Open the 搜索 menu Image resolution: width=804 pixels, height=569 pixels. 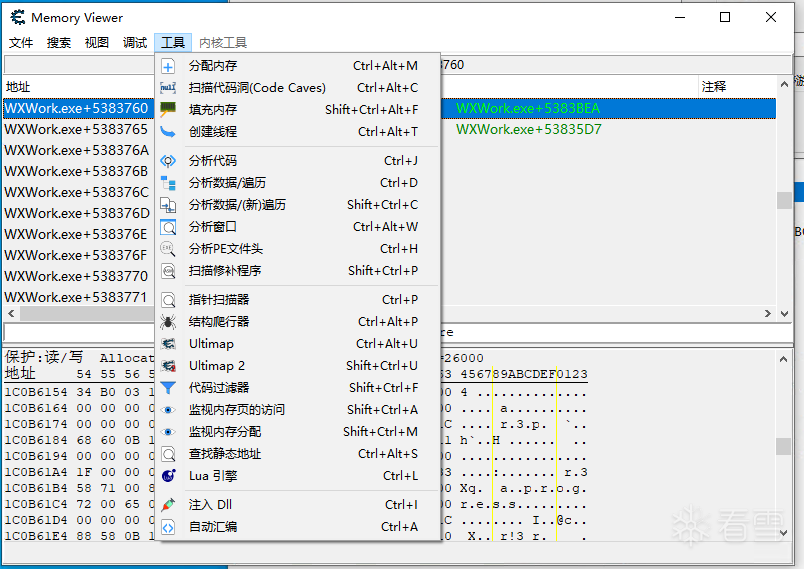(59, 43)
